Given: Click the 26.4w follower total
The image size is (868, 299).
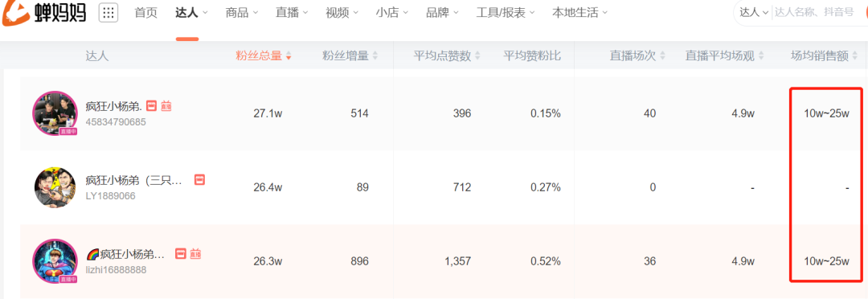Looking at the screenshot, I should pos(268,187).
